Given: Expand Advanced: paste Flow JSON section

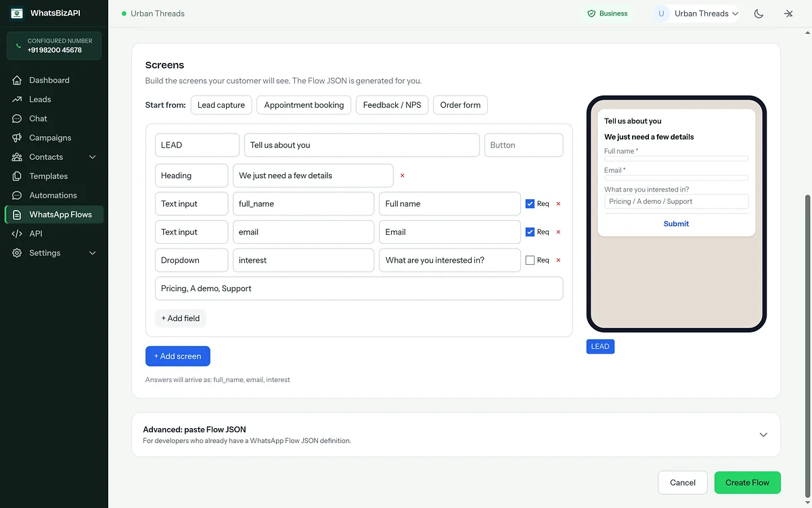Looking at the screenshot, I should (x=455, y=435).
